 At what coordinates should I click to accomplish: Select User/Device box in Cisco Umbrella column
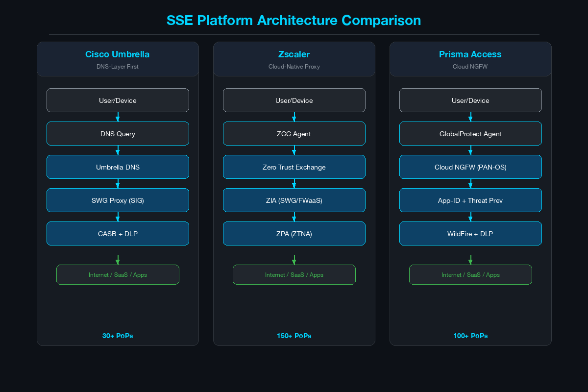coord(118,100)
